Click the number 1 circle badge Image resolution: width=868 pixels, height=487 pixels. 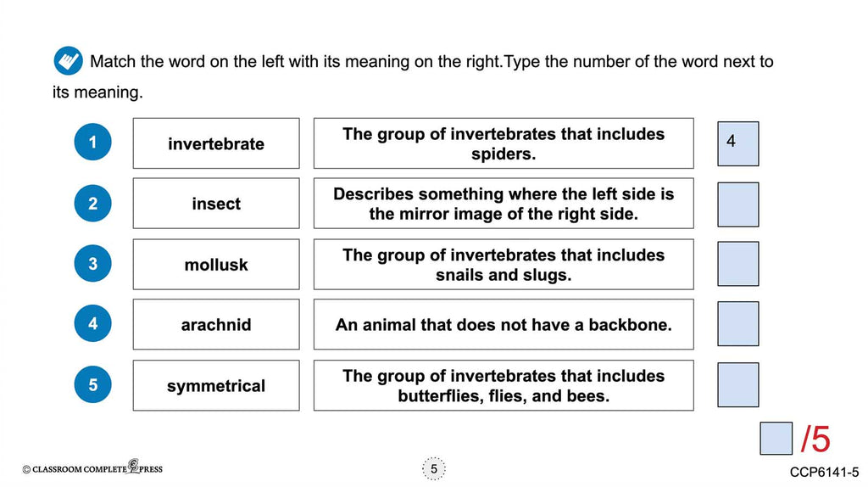tap(92, 143)
